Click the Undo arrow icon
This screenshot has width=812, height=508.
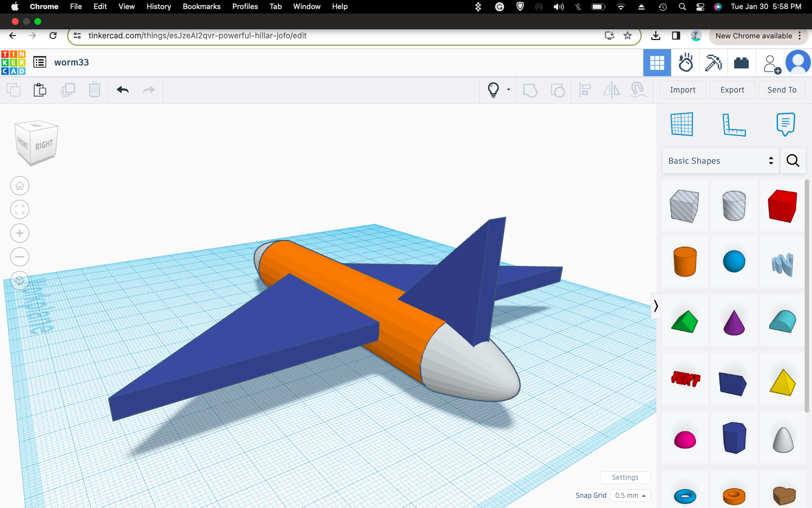(123, 90)
